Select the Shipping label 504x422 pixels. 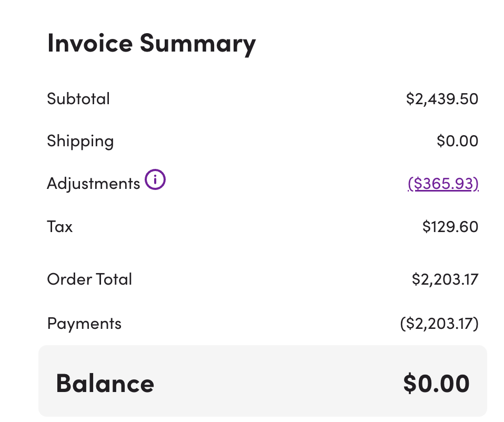coord(80,141)
